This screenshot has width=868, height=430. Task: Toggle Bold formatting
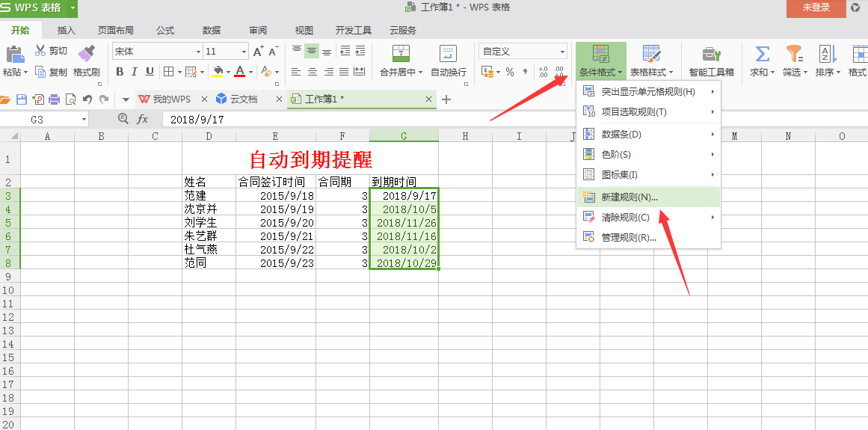point(119,71)
